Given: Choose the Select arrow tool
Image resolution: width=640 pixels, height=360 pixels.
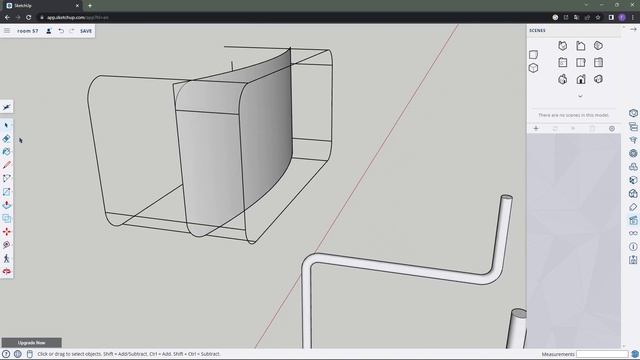Looking at the screenshot, I should click(6, 125).
